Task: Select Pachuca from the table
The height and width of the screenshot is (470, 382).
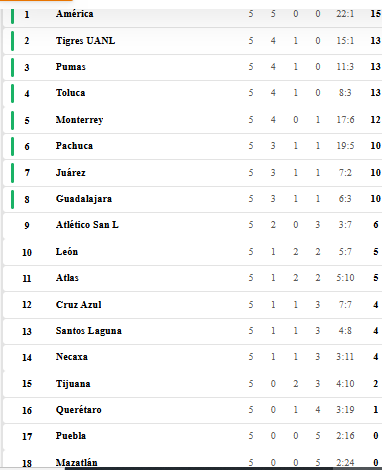Action: 74,146
